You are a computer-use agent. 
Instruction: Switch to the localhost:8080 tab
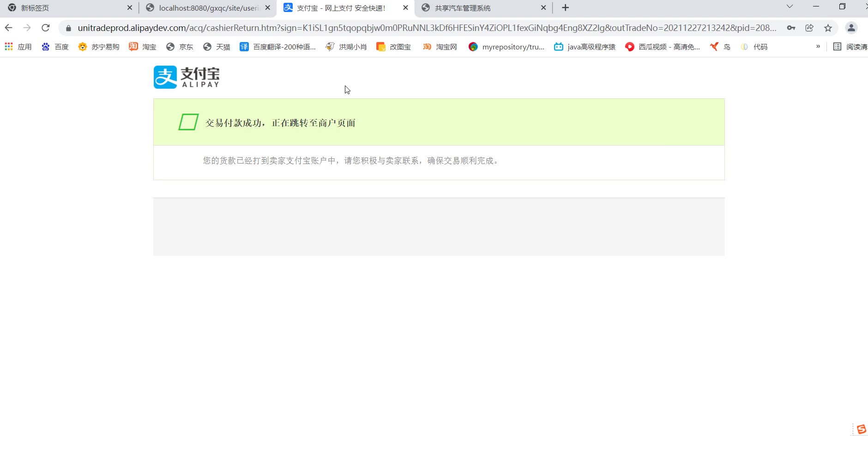(x=208, y=8)
